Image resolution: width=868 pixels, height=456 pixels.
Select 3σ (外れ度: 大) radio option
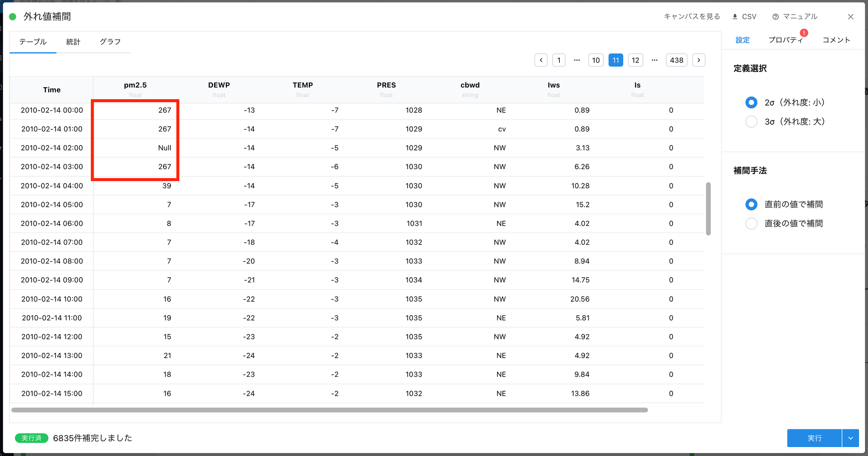point(751,122)
